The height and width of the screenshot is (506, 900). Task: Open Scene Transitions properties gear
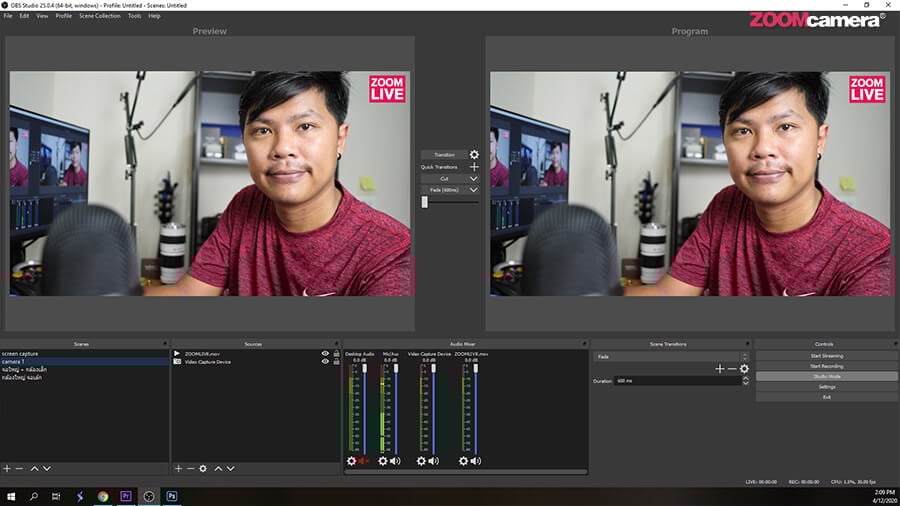click(x=744, y=369)
